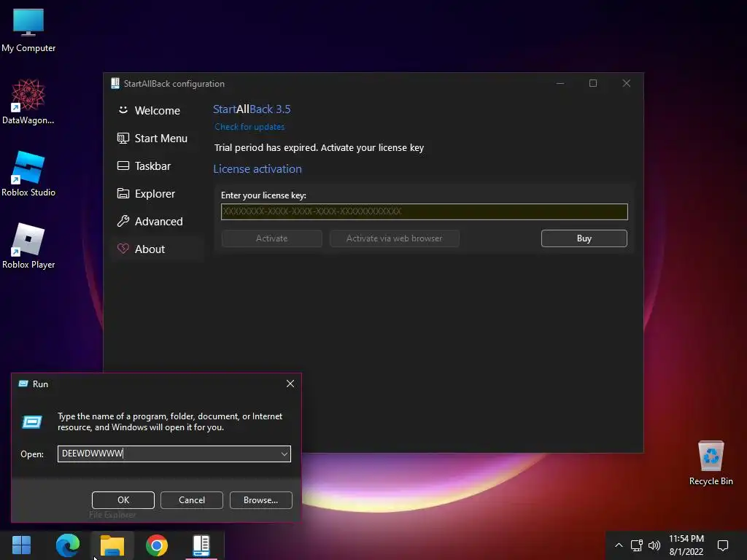Screen dimensions: 747x560
Task: Minimize the StartAllBack configuration window
Action: coord(560,83)
